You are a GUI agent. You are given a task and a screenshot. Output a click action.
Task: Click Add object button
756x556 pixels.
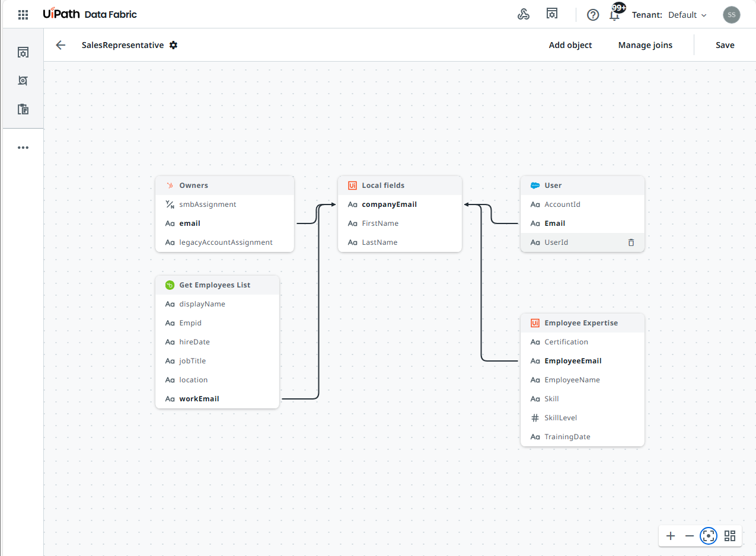[x=570, y=45]
